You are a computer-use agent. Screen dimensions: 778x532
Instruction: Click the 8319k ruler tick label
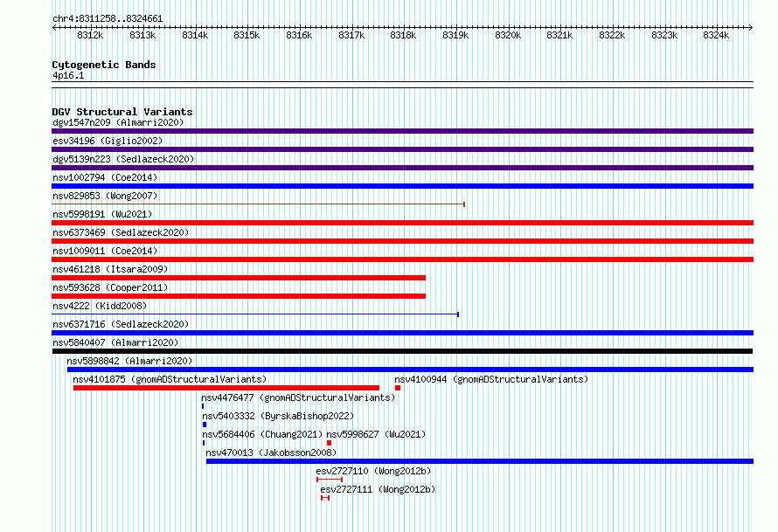[x=455, y=36]
